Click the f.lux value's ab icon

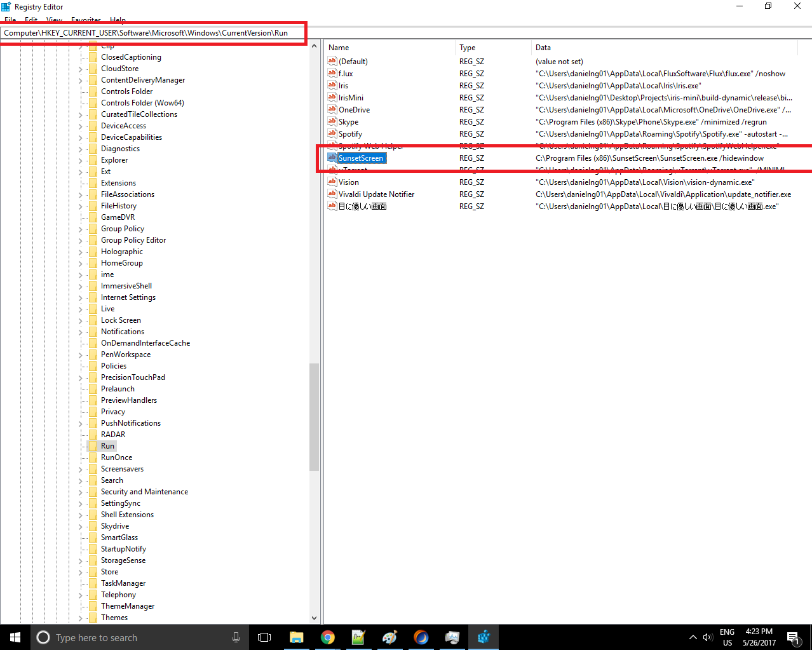coord(332,73)
